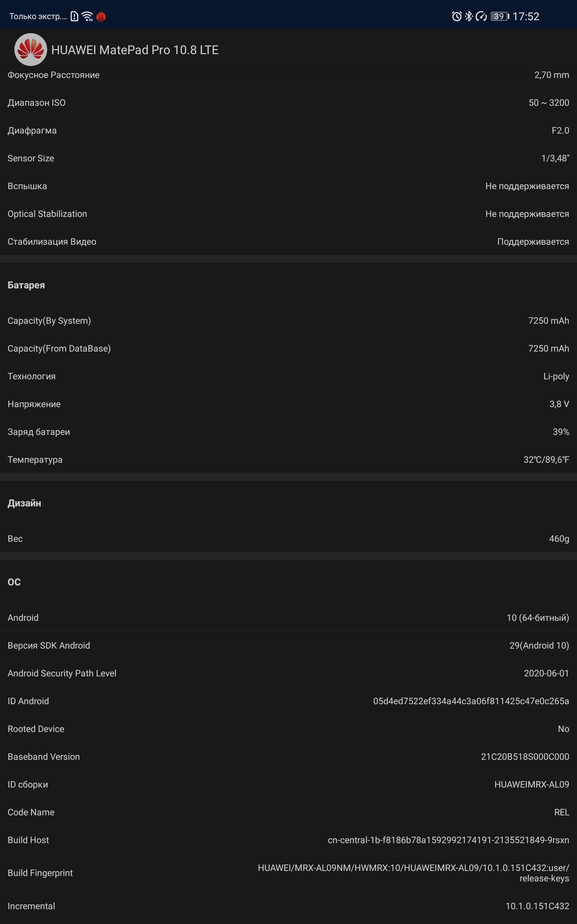
Task: Select the Baseband Version row
Action: click(x=288, y=757)
